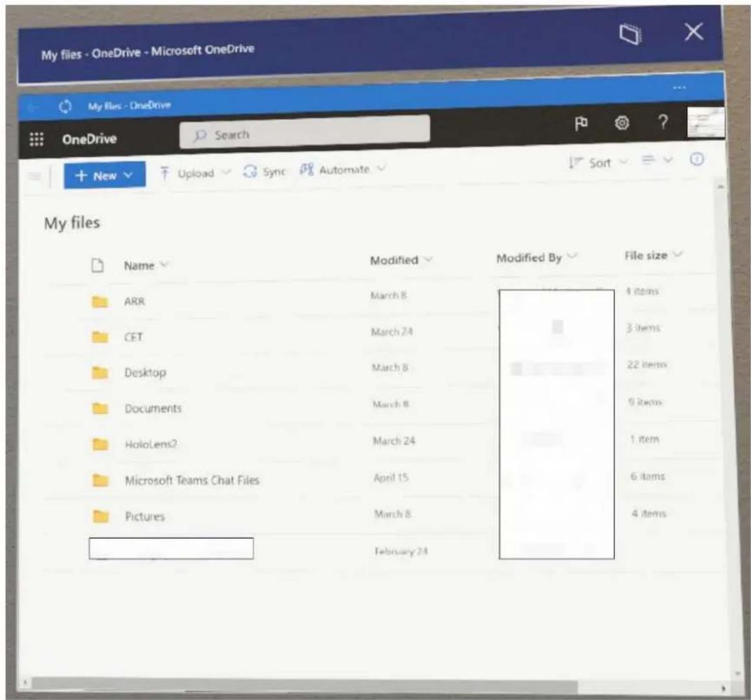Viewport: 751px width, 700px height.
Task: Open the Pictures folder name
Action: [x=145, y=516]
